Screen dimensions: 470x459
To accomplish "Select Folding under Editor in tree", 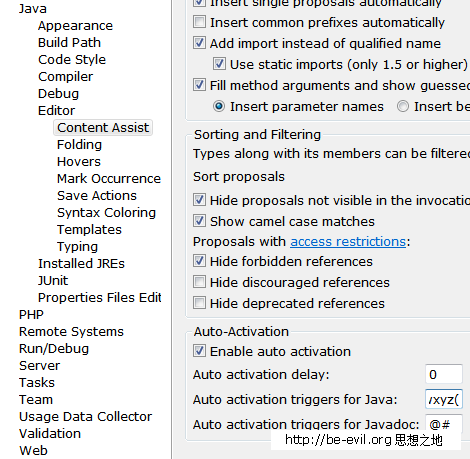I will coord(79,145).
